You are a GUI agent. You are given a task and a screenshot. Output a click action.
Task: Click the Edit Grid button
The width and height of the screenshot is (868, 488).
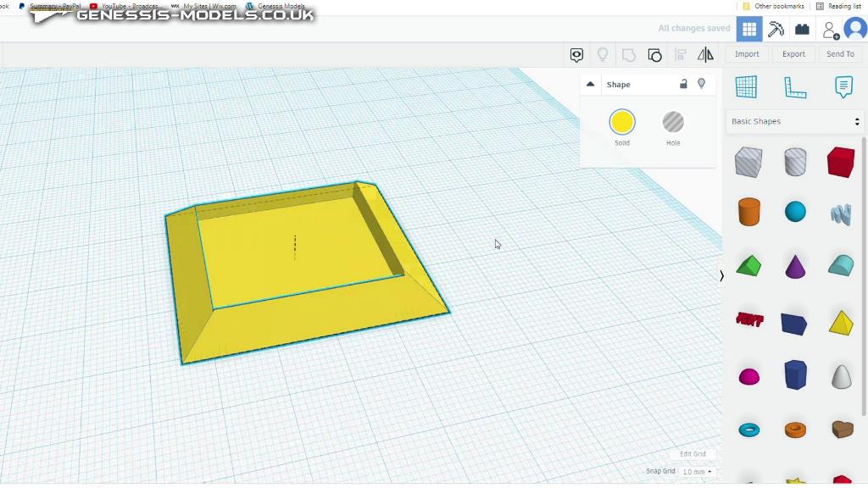click(x=693, y=454)
